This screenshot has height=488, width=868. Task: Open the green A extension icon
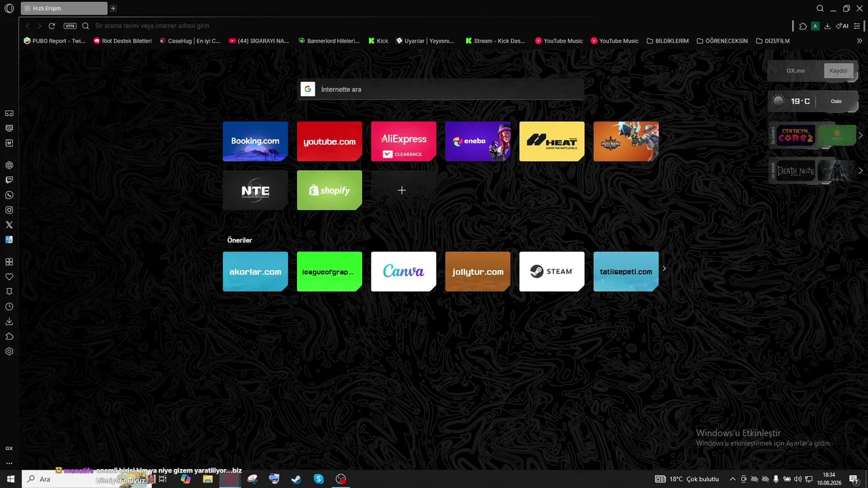[x=815, y=26]
